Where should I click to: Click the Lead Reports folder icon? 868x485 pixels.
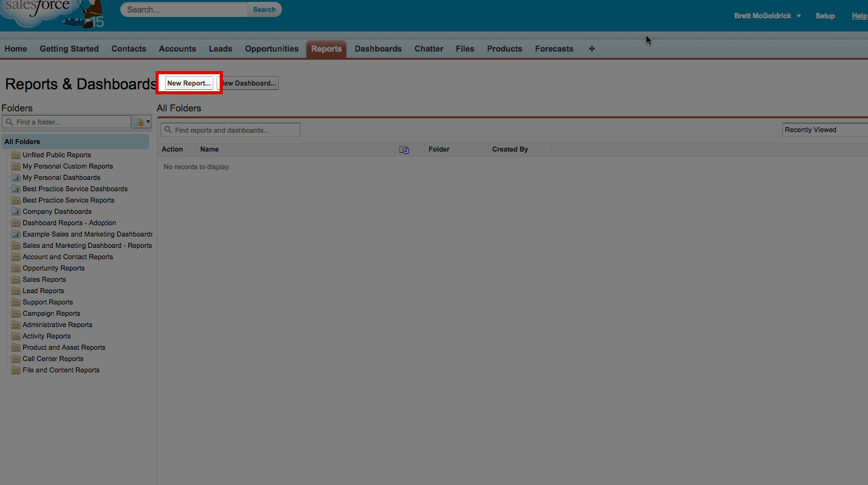click(x=16, y=291)
